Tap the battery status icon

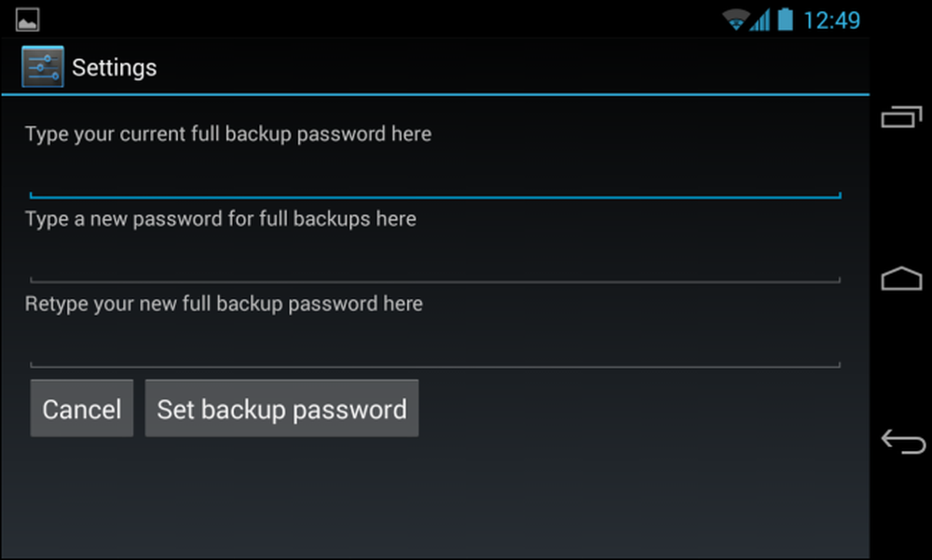785,19
